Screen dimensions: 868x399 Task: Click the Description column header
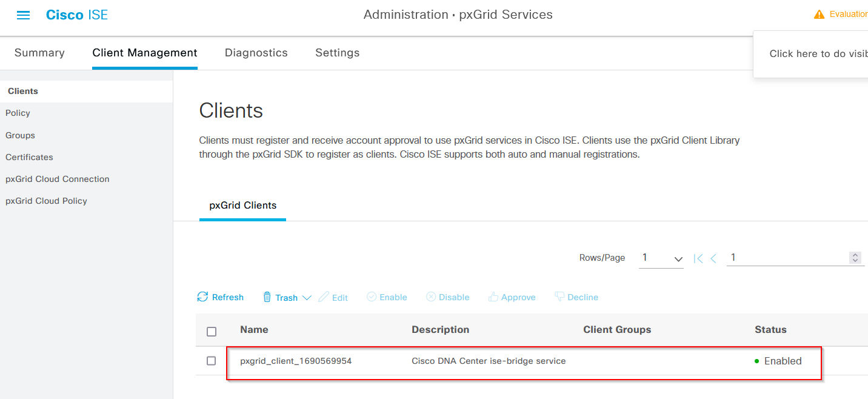click(x=441, y=330)
